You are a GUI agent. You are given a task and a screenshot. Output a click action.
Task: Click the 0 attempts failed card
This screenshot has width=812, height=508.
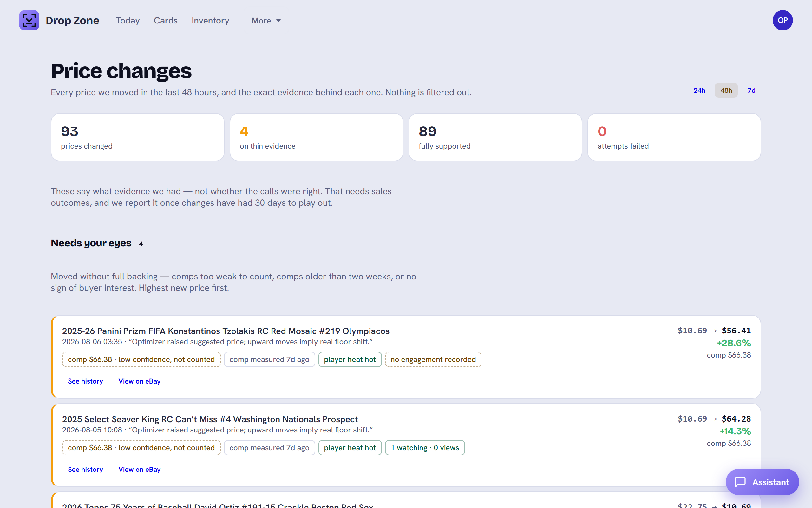coord(674,137)
